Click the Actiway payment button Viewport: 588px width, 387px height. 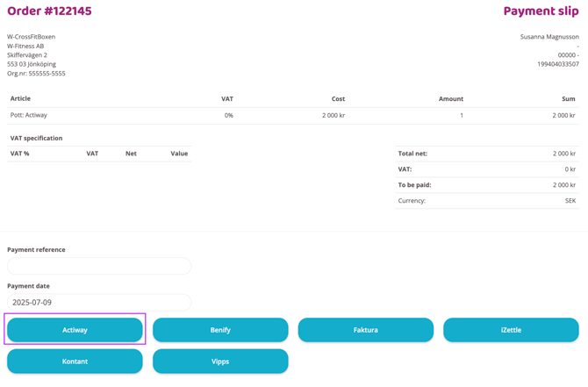[75, 330]
